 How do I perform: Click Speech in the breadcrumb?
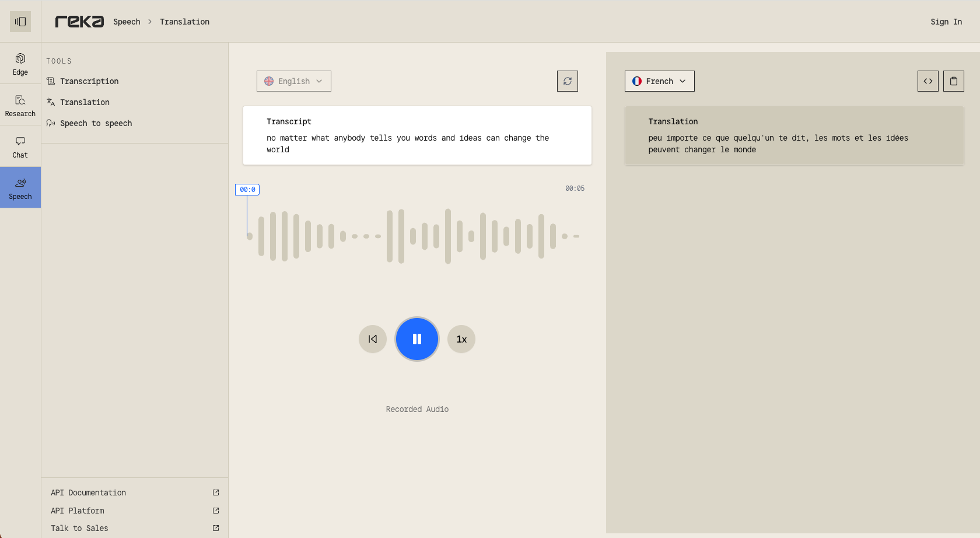[127, 22]
